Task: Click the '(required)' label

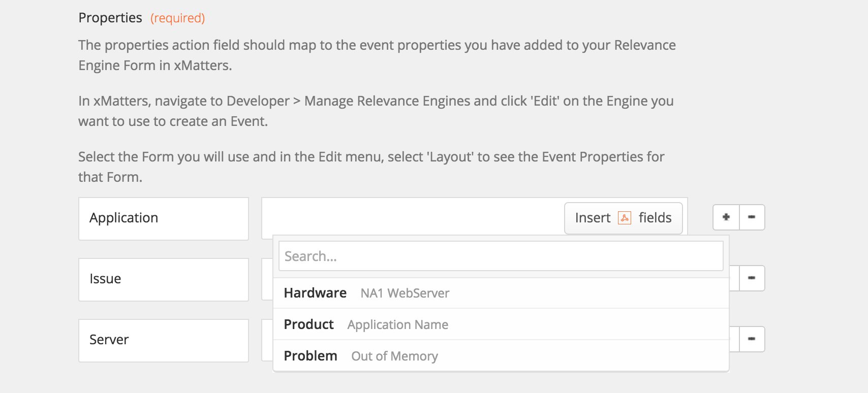Action: [x=177, y=18]
